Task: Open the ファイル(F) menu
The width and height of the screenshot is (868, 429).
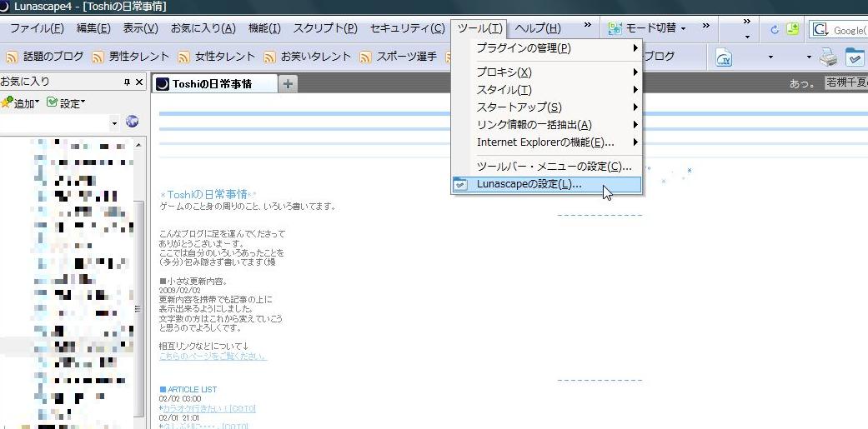Action: coord(37,28)
